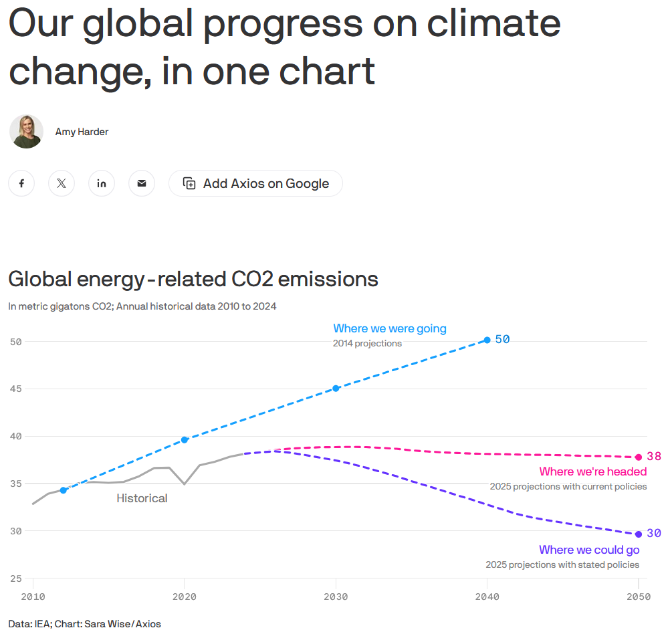Click the gray 'Historical' line label
Screen dimensions: 672x636
pyautogui.click(x=142, y=498)
